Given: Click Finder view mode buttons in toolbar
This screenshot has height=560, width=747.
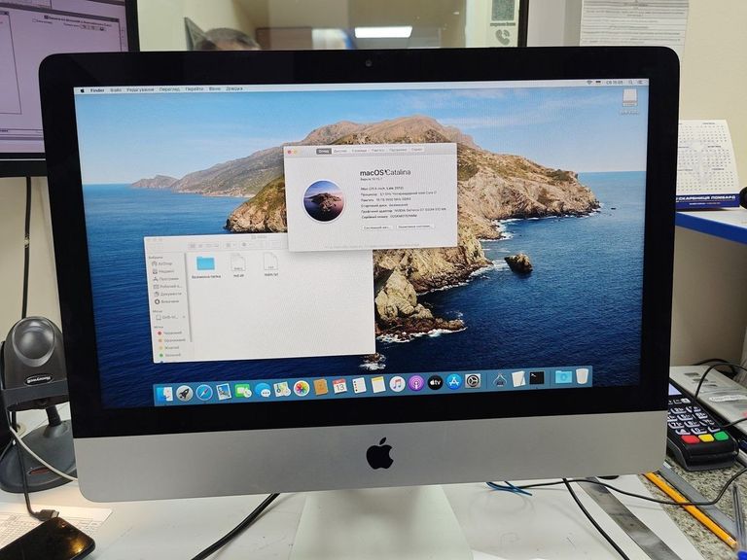Looking at the screenshot, I should 204,246.
